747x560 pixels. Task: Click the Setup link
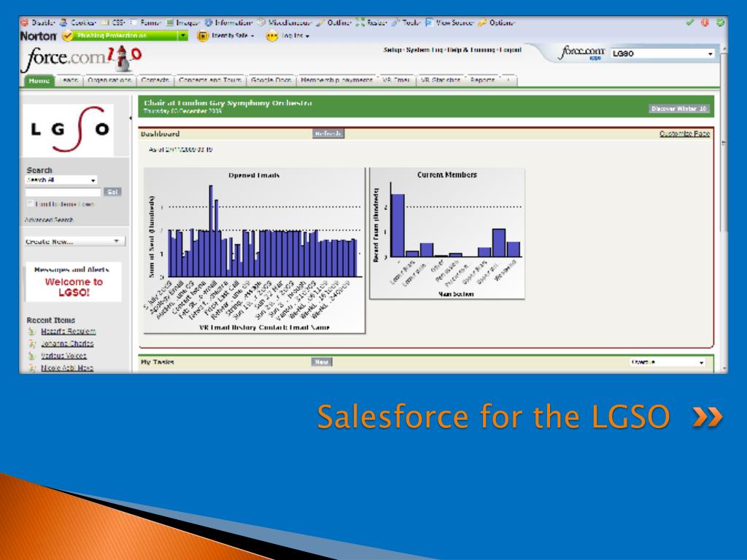[x=392, y=50]
